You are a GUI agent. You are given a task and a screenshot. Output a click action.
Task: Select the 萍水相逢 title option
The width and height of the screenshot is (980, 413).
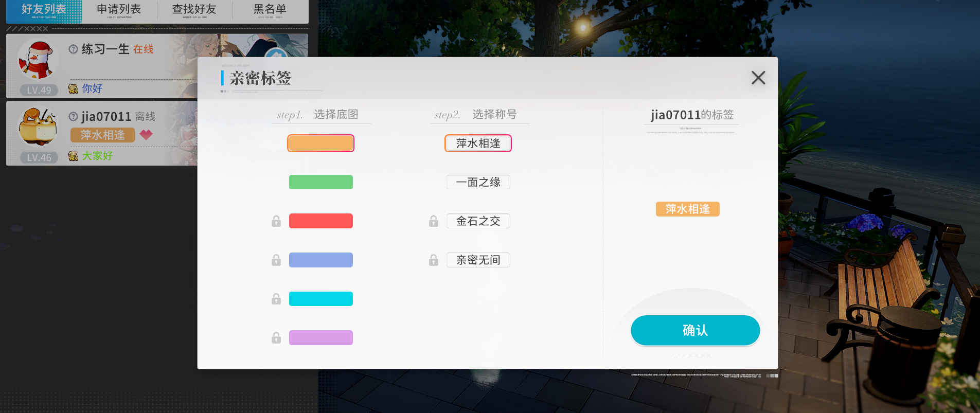[x=478, y=143]
